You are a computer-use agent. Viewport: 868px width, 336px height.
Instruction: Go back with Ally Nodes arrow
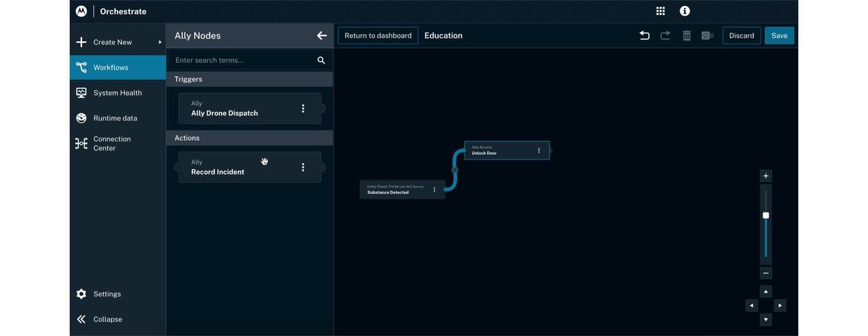[321, 35]
